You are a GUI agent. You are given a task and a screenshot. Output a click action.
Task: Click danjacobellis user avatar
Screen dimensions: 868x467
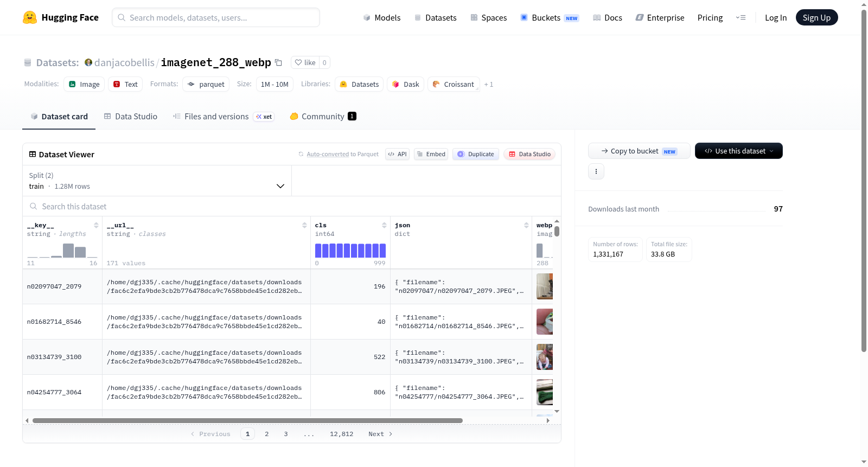(88, 62)
